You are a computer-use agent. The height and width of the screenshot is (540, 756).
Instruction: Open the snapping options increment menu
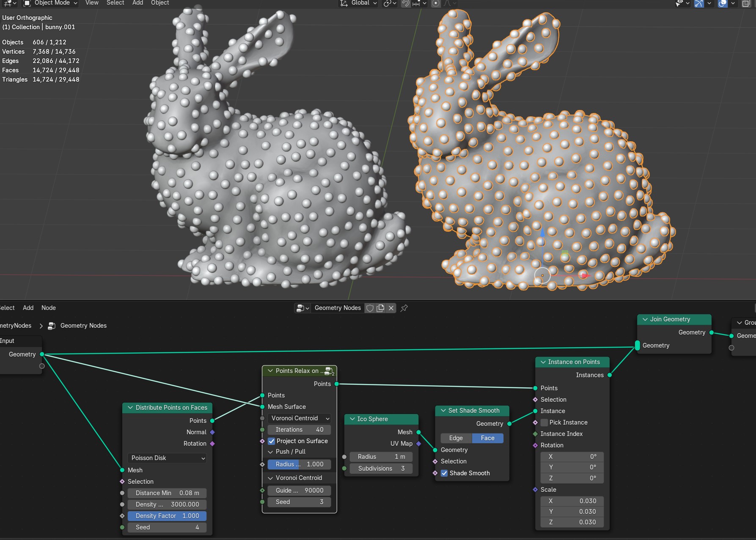tap(419, 3)
